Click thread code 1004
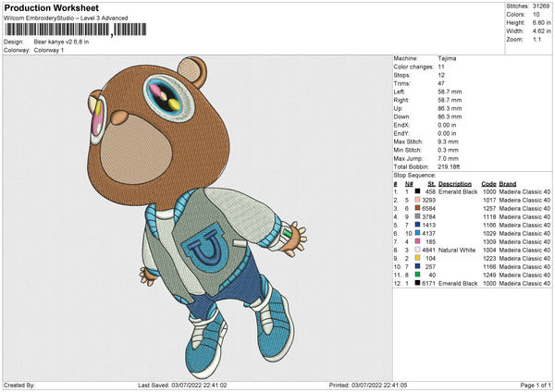Screen dimensions: 555x392 coord(489,251)
